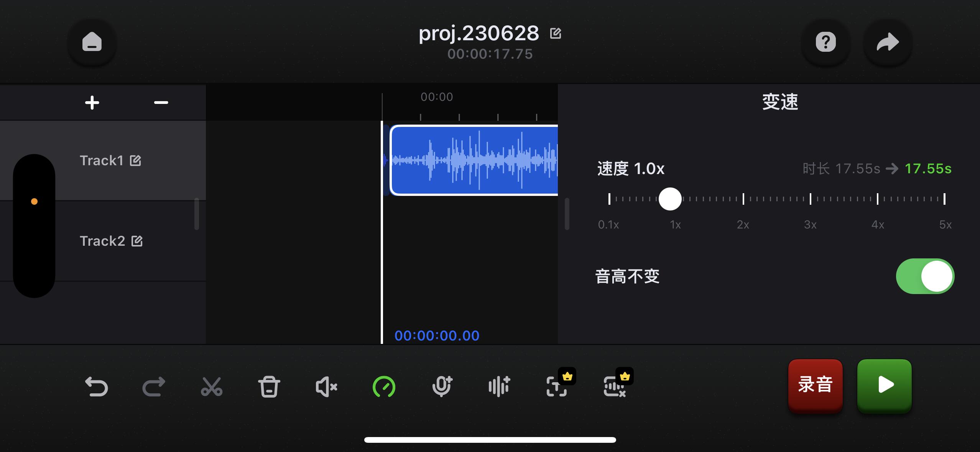Open the help question mark button
The width and height of the screenshot is (980, 452).
point(825,42)
